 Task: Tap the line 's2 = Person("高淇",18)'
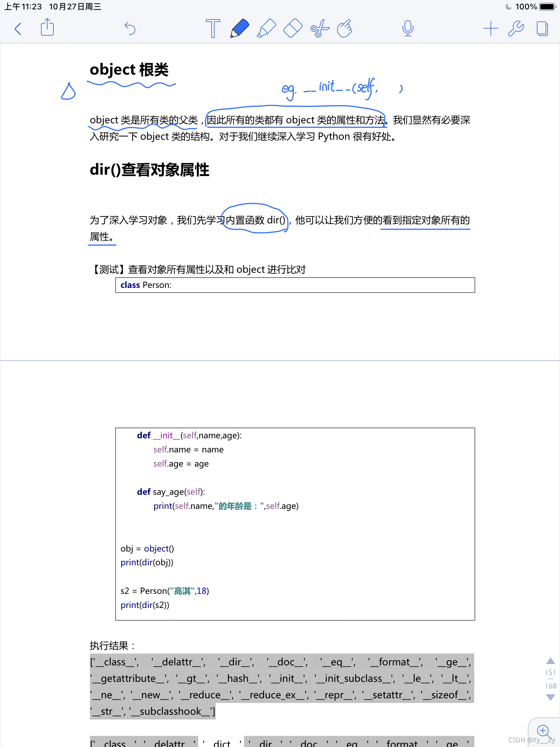click(165, 590)
